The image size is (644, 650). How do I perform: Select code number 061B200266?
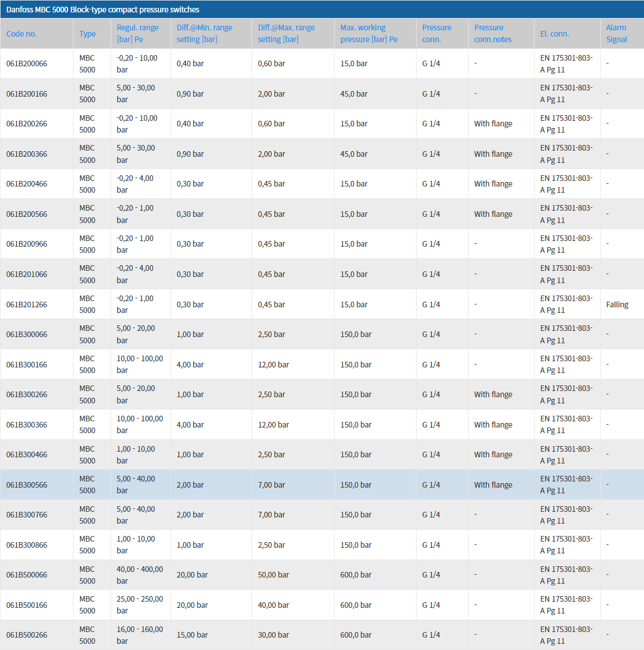tap(26, 124)
